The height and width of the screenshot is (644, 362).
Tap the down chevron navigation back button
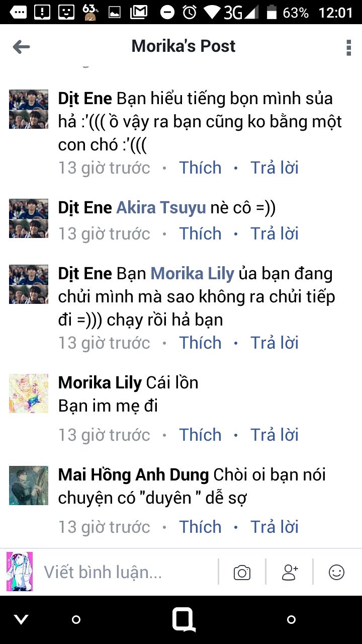point(21,619)
